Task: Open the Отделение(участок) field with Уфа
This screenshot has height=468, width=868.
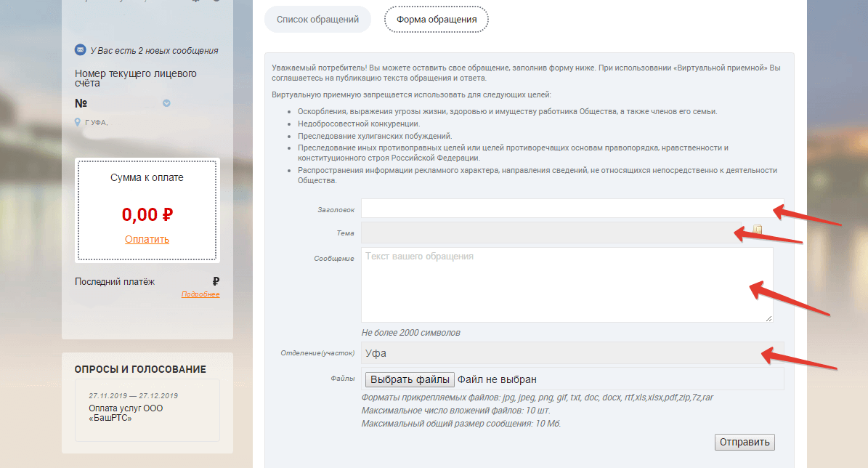Action: point(572,352)
